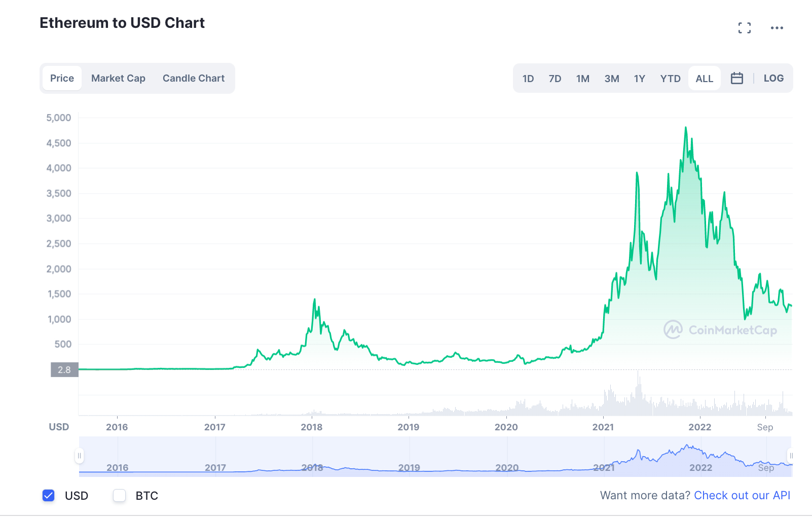Switch to the Price tab
The width and height of the screenshot is (812, 518).
(x=62, y=78)
